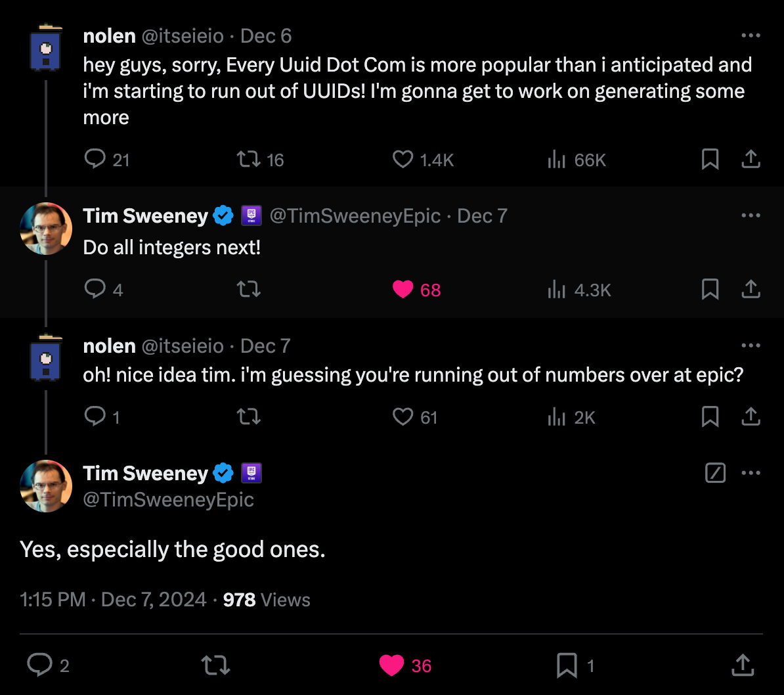Reply to nolen's "nice idea tim" tweet
784x695 pixels.
pos(96,416)
